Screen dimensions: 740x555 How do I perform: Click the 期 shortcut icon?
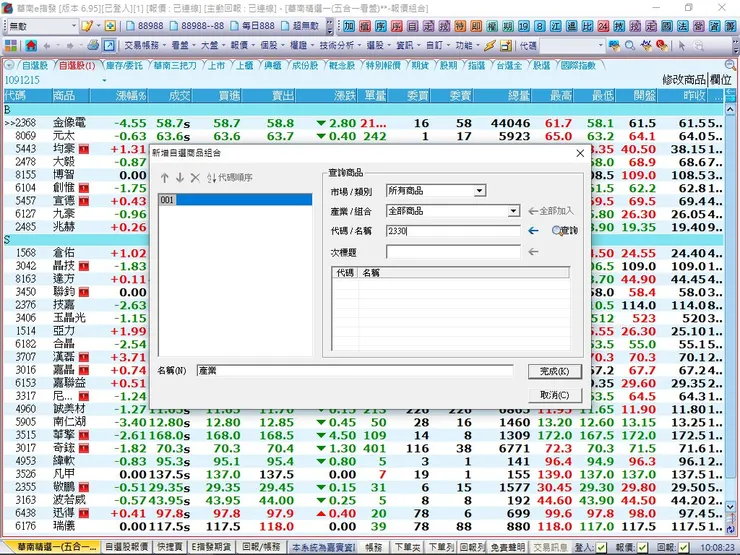508,26
